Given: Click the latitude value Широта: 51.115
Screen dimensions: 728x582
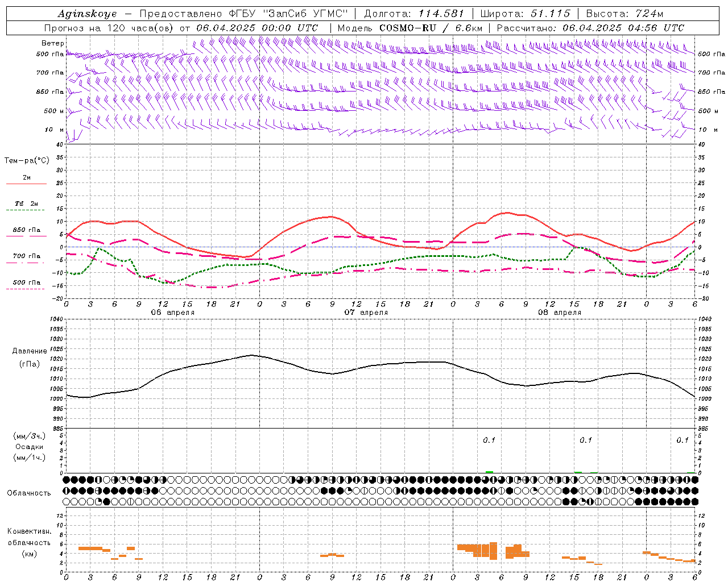Looking at the screenshot, I should (525, 14).
